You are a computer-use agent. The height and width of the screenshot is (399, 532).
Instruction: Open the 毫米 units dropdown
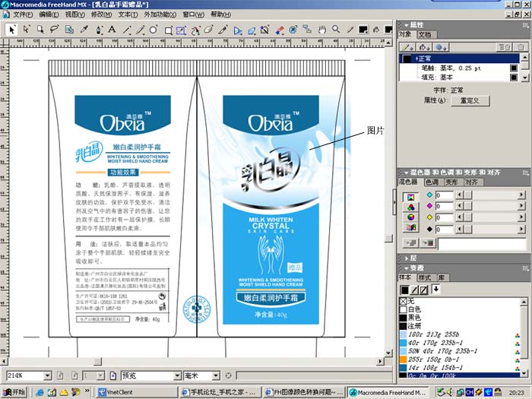point(216,375)
